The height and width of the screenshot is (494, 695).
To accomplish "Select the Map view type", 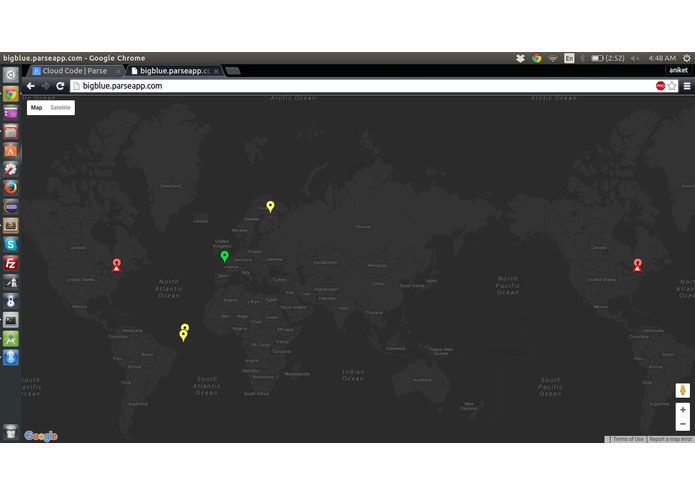I will coord(36,108).
